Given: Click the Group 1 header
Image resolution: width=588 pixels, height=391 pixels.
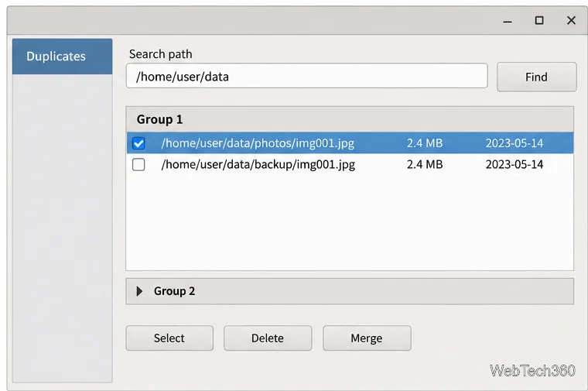Looking at the screenshot, I should tap(350, 119).
